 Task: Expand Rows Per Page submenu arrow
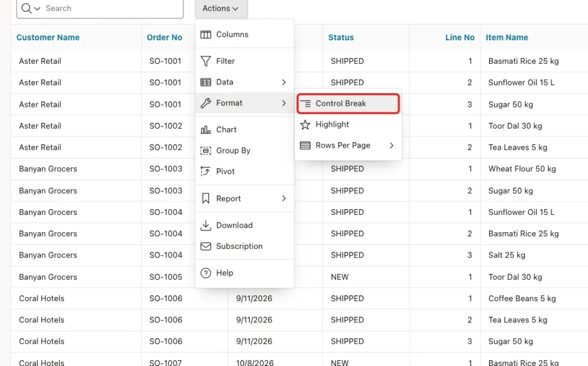pos(392,145)
